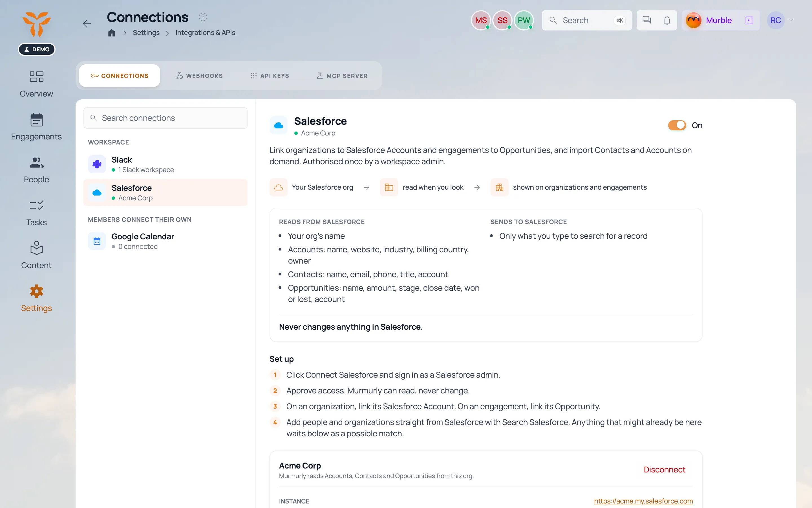Go to Engagements section
Viewport: 812px width, 508px height.
[x=36, y=127]
